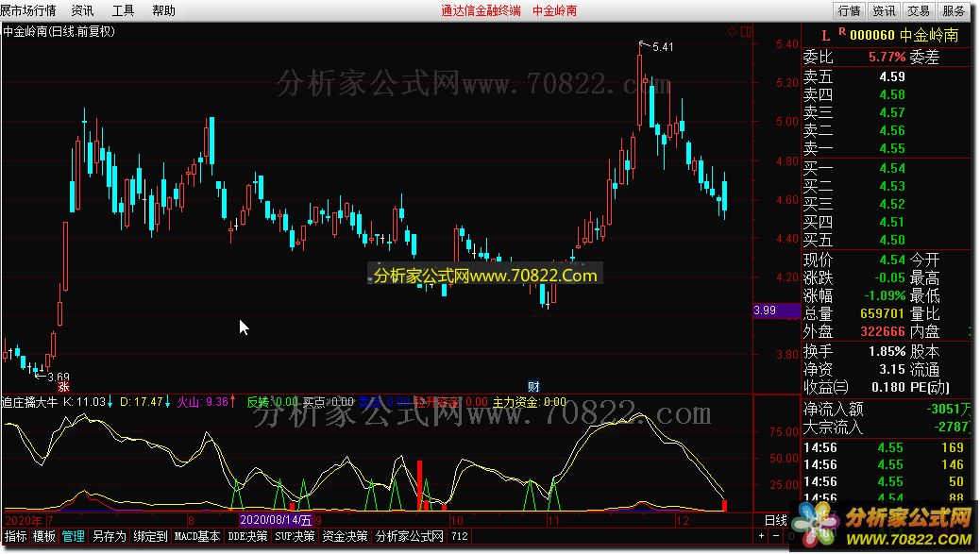Click the 行情 button at top right
This screenshot has height=554, width=980.
pyautogui.click(x=849, y=10)
